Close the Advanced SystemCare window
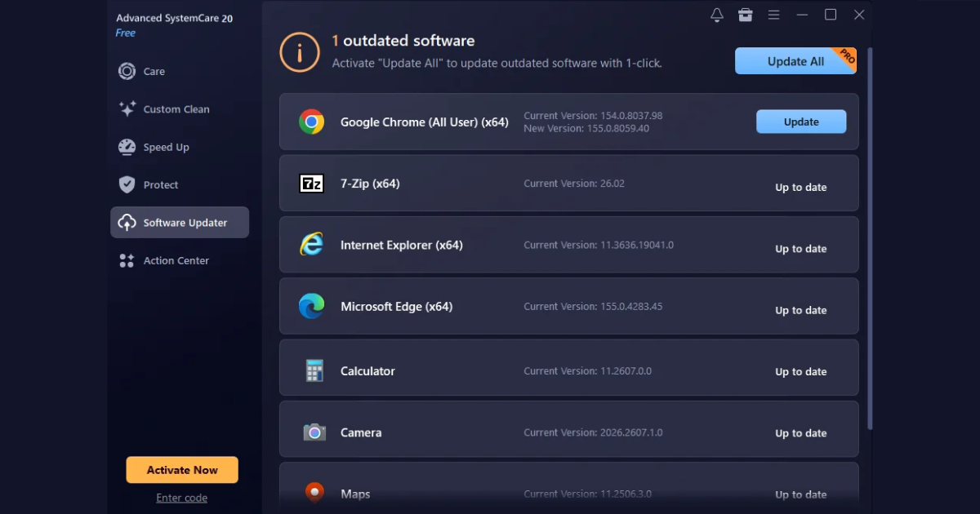Image resolution: width=980 pixels, height=514 pixels. 859,15
